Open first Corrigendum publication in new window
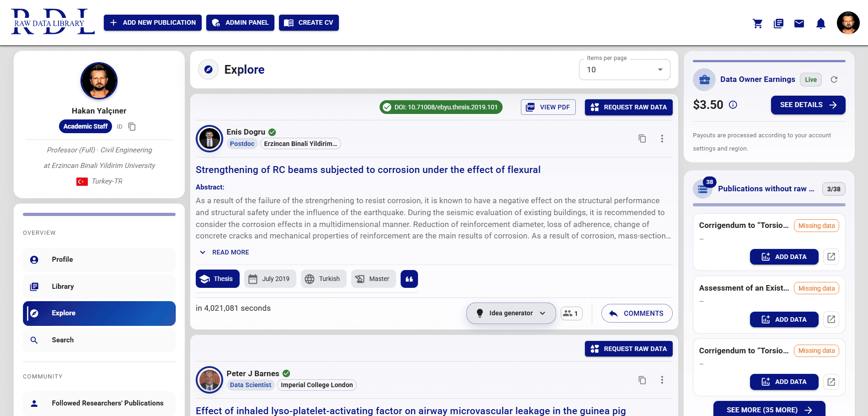Viewport: 868px width, 416px height. pos(831,257)
